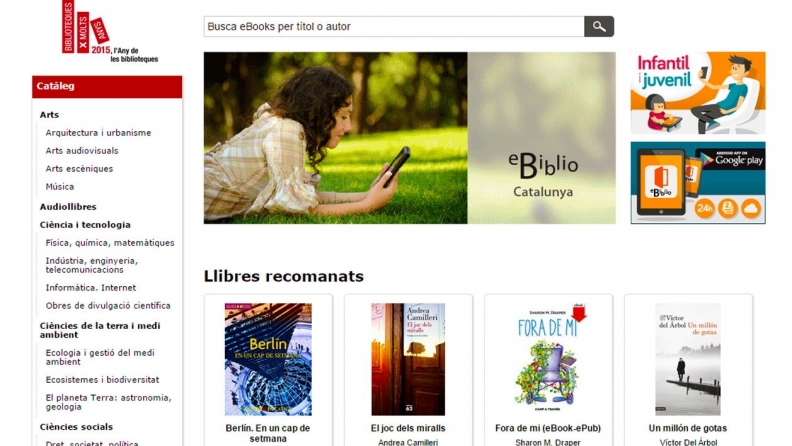Open the Google Play Android app banner
Image resolution: width=792 pixels, height=446 pixels.
698,183
